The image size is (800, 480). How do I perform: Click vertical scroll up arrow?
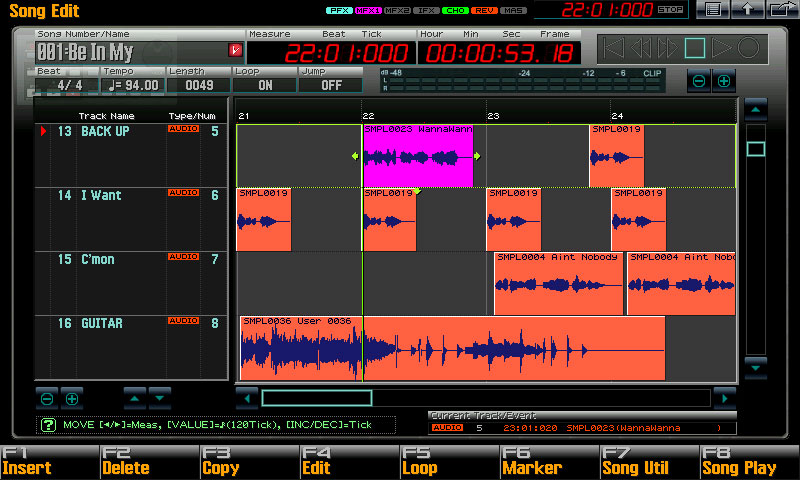(756, 109)
